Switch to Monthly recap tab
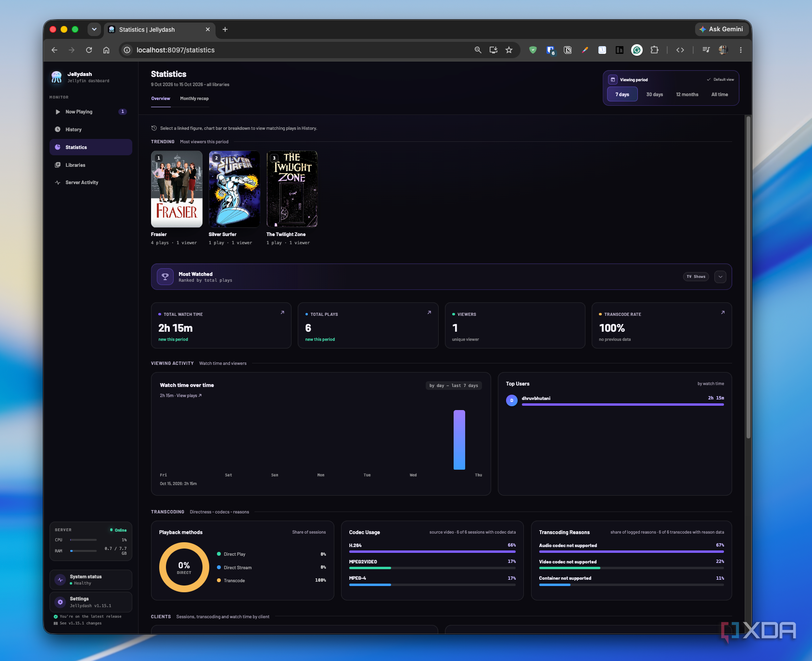 coord(194,99)
